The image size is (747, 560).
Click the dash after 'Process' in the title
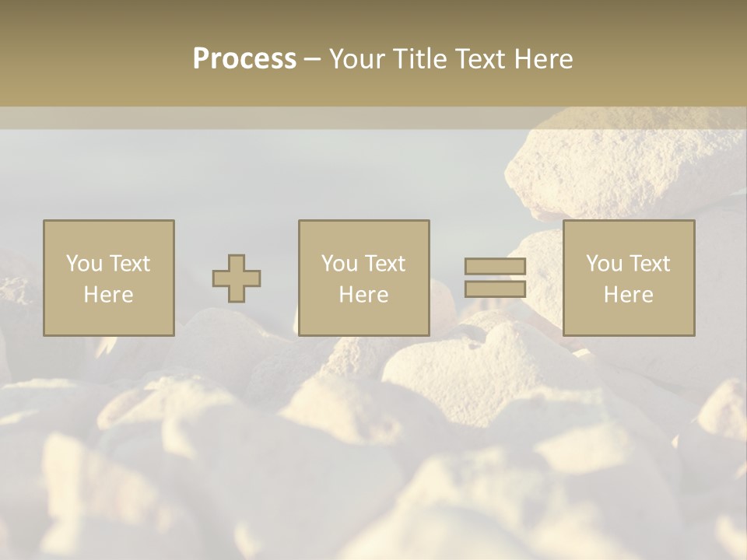click(x=313, y=59)
